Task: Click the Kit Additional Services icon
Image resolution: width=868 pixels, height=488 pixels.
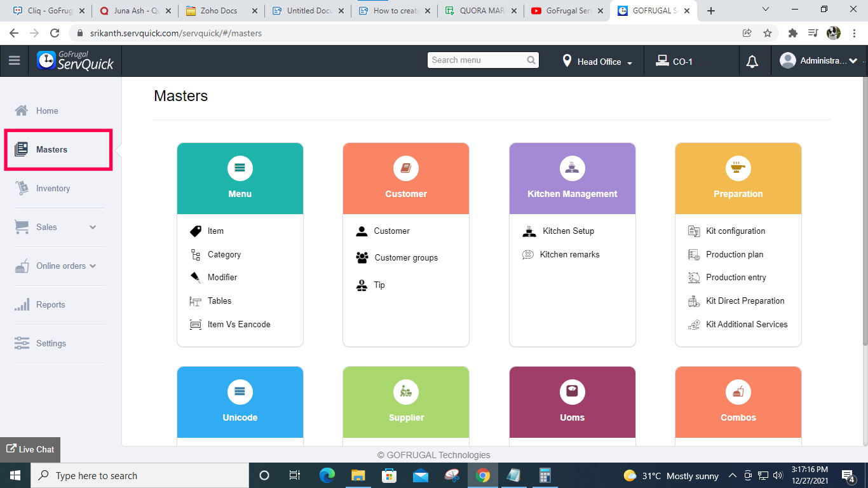Action: (694, 325)
